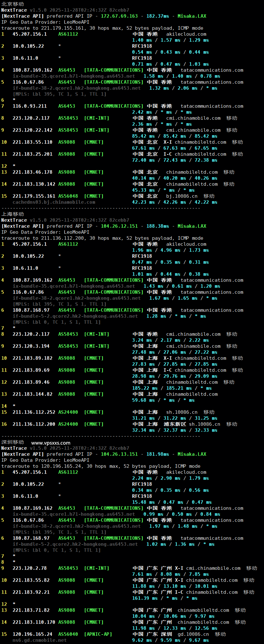Click hop IP 221.183.46.178

coord(33,172)
